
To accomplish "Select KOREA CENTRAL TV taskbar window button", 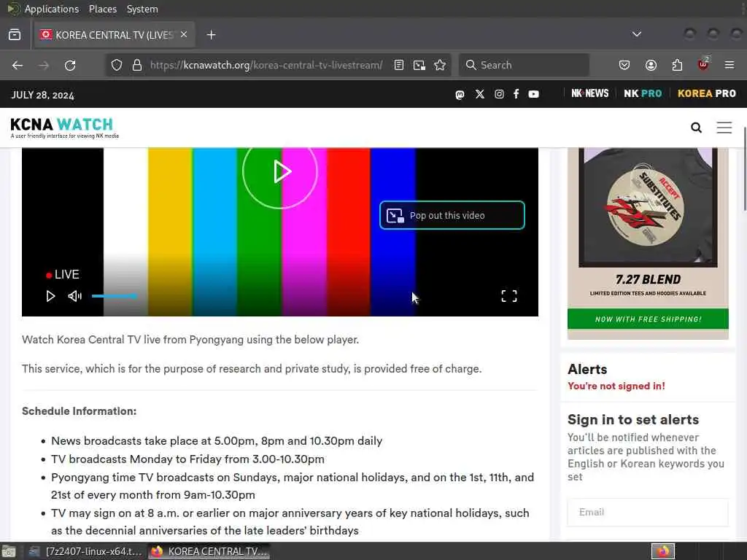I will coord(209,551).
